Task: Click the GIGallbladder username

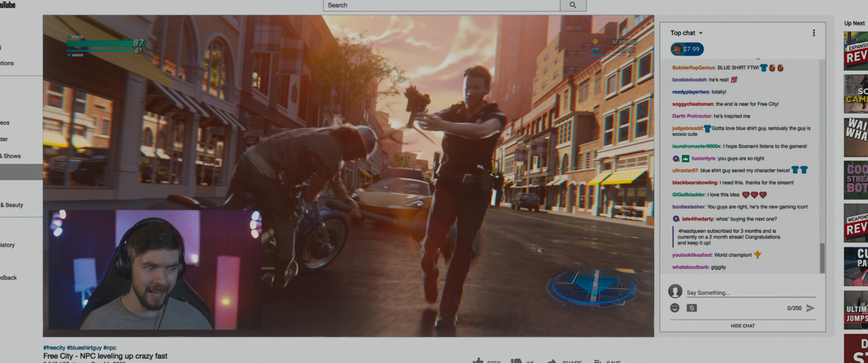Action: [x=689, y=195]
